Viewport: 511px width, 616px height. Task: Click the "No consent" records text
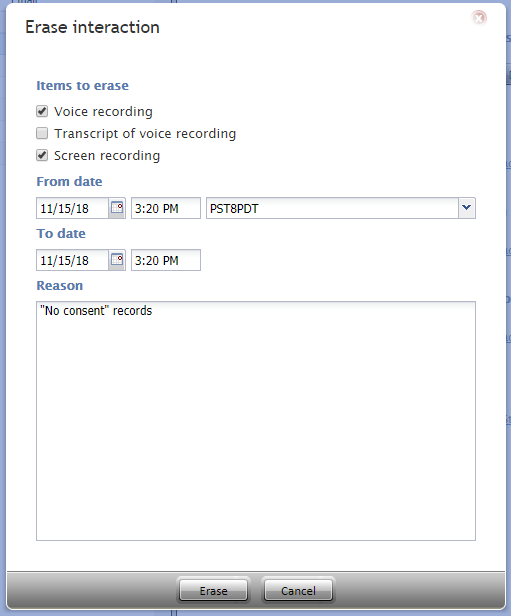(x=96, y=310)
